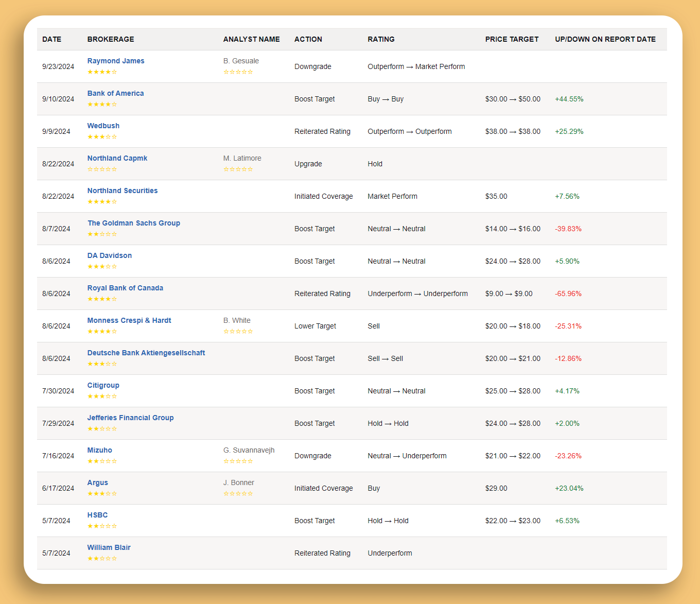Click rating Neutral → Underperform
700x604 pixels.
(407, 456)
